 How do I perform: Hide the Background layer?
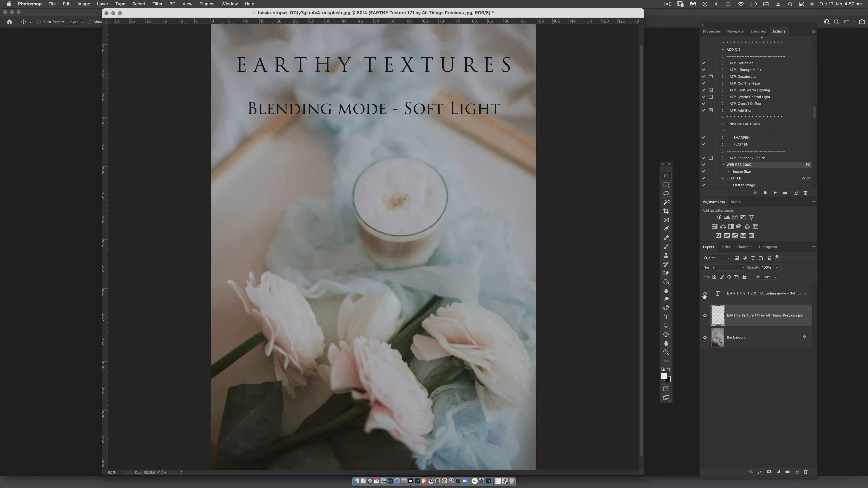[705, 338]
